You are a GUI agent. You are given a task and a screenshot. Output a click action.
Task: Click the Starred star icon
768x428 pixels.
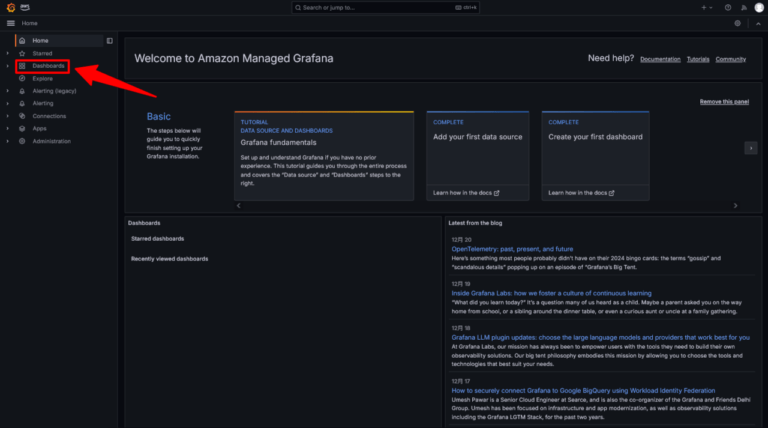(x=22, y=53)
